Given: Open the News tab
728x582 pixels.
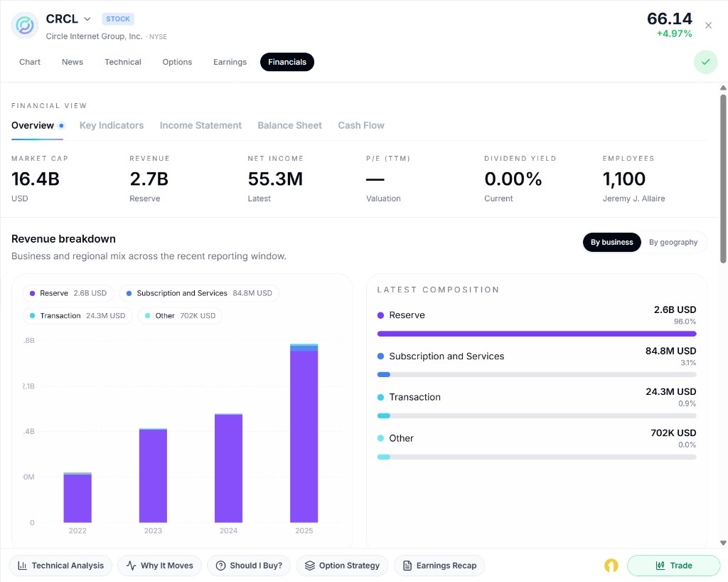Looking at the screenshot, I should pos(73,62).
